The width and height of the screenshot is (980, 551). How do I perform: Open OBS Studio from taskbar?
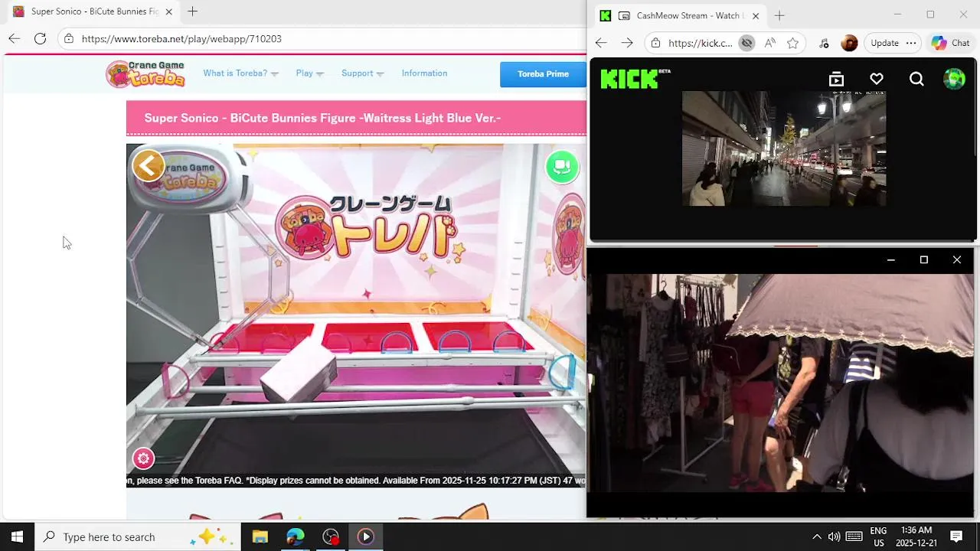pos(331,536)
